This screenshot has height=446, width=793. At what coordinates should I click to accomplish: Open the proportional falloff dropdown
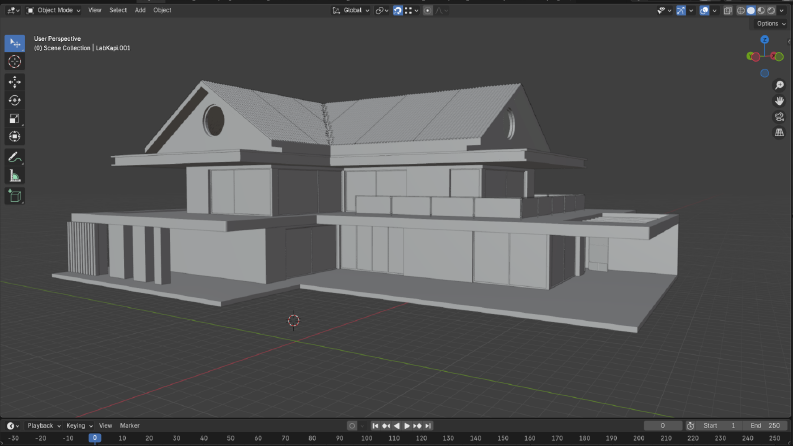(x=442, y=10)
